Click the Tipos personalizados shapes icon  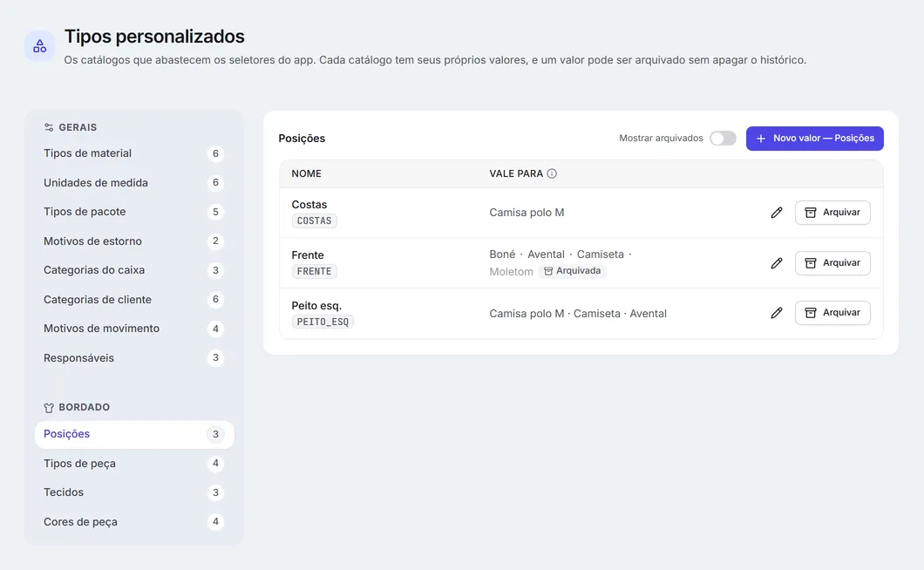click(x=39, y=46)
